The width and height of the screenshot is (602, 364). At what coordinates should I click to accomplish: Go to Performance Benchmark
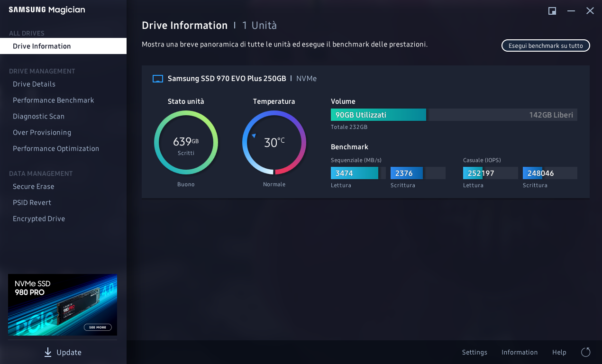coord(54,100)
